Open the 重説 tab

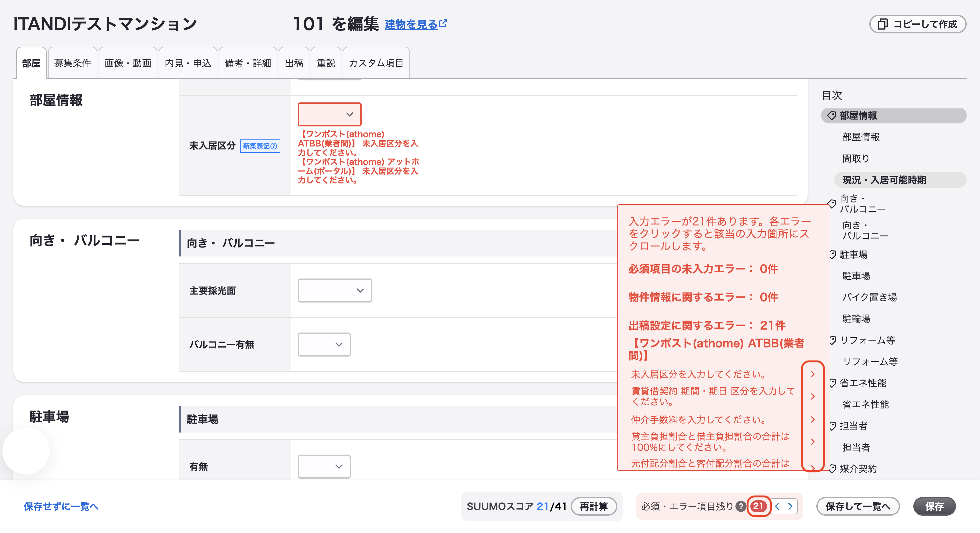(x=326, y=63)
